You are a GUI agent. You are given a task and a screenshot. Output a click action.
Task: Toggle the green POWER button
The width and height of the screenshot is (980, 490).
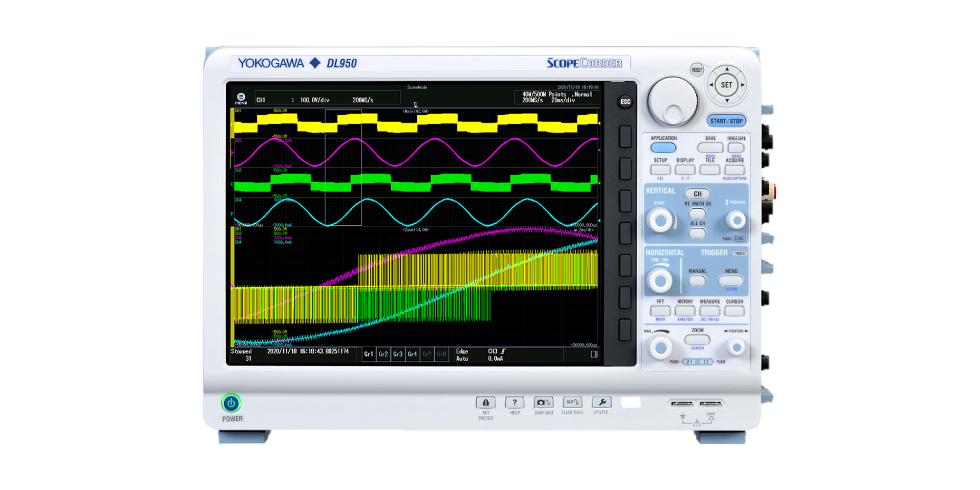(231, 404)
